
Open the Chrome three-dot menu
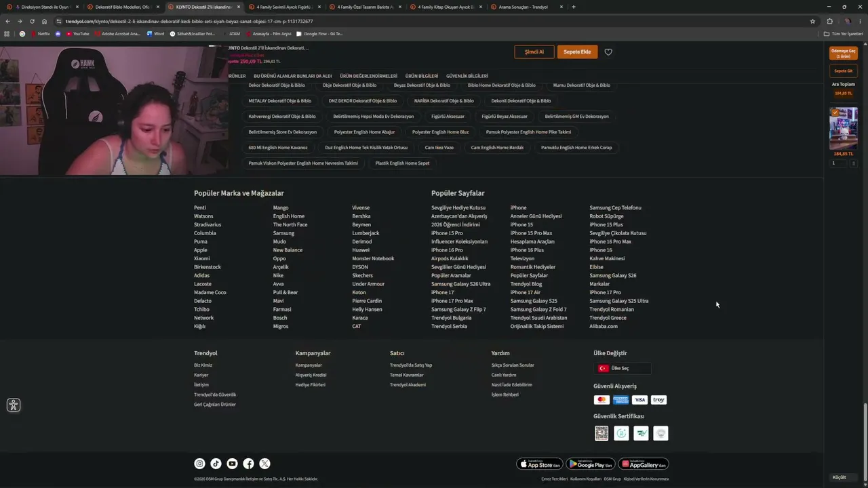[x=859, y=21]
